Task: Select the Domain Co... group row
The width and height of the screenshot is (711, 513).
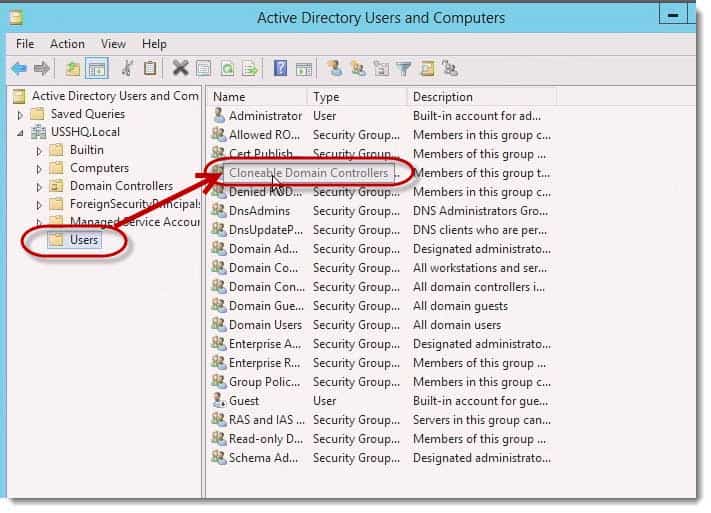Action: [381, 268]
